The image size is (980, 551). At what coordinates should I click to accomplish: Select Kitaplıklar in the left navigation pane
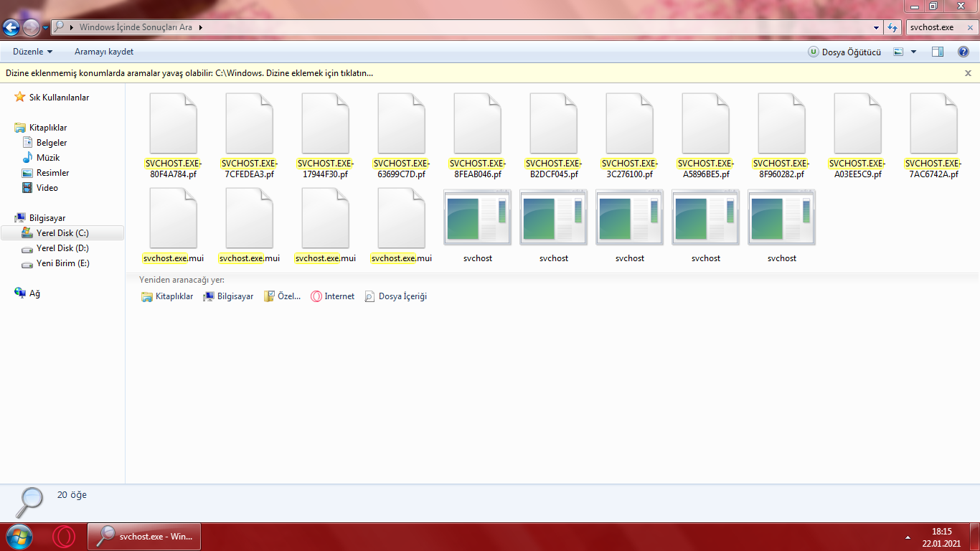coord(41,128)
